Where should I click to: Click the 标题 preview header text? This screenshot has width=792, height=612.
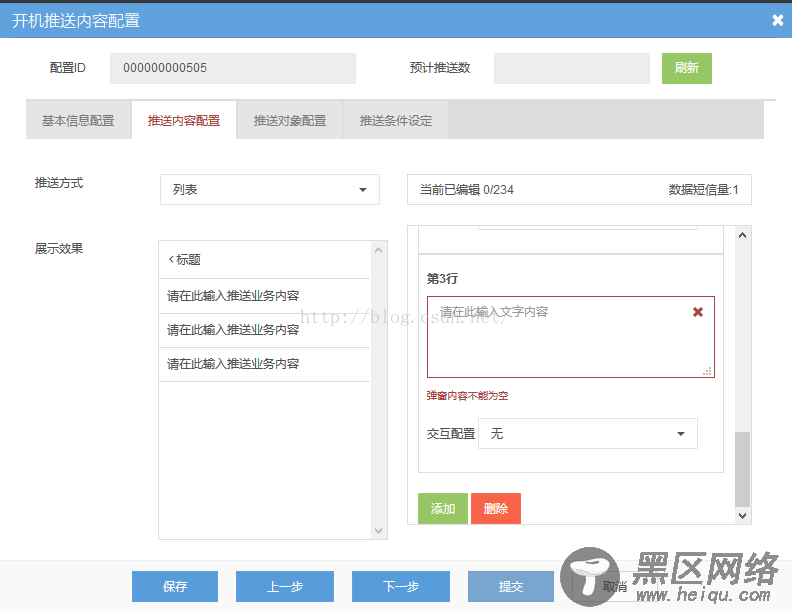pos(188,260)
